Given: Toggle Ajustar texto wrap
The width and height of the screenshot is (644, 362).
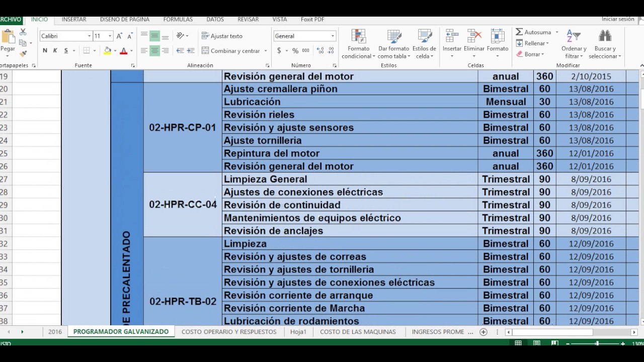Looking at the screenshot, I should (x=222, y=36).
